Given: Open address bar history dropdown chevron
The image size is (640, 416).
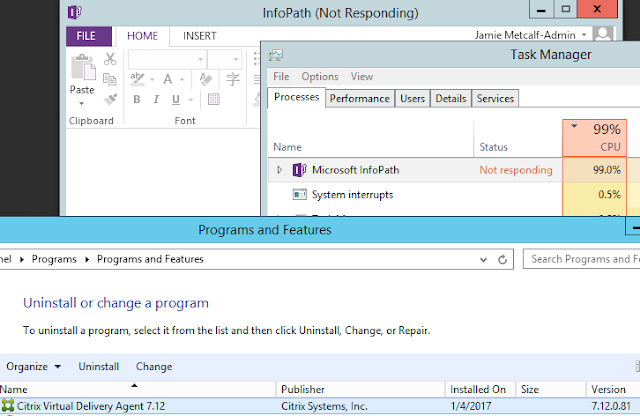Looking at the screenshot, I should coord(483,259).
